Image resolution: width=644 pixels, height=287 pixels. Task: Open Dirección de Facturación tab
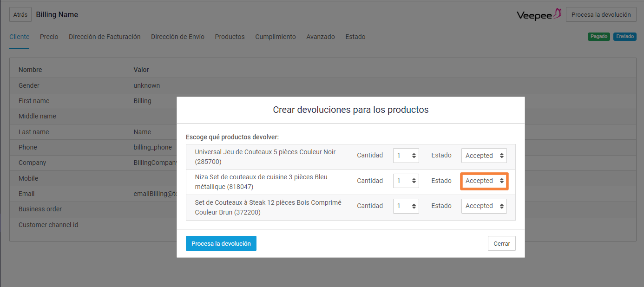point(105,37)
